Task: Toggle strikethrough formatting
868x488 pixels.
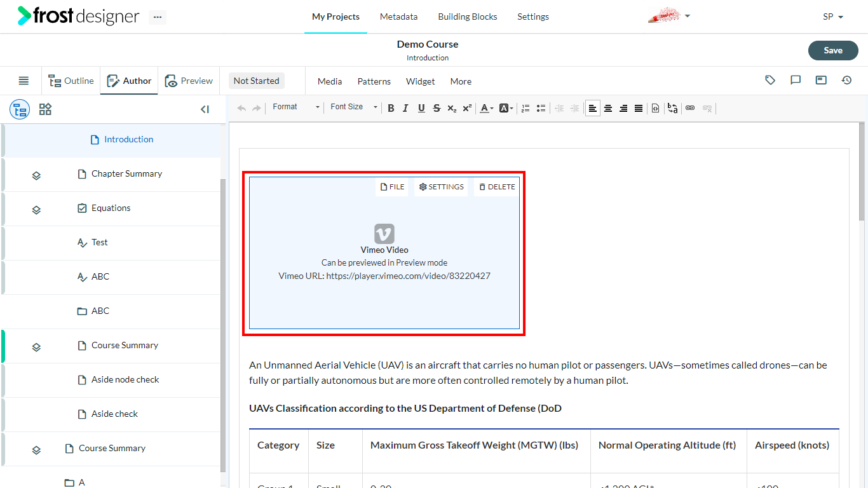Action: pos(437,108)
